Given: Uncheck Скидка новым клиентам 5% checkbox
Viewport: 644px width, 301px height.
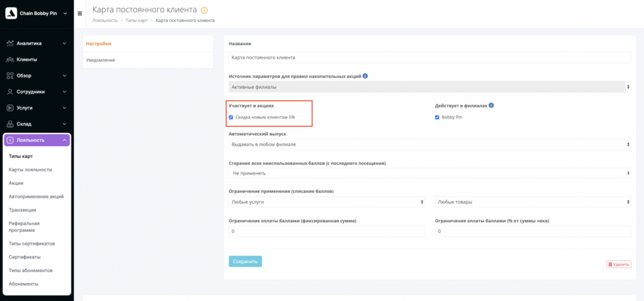Looking at the screenshot, I should [x=231, y=117].
